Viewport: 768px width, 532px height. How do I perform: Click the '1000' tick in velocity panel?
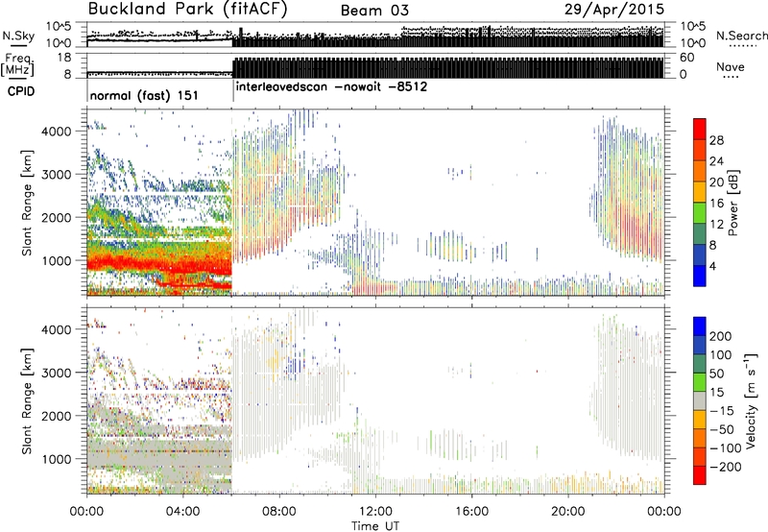click(56, 458)
